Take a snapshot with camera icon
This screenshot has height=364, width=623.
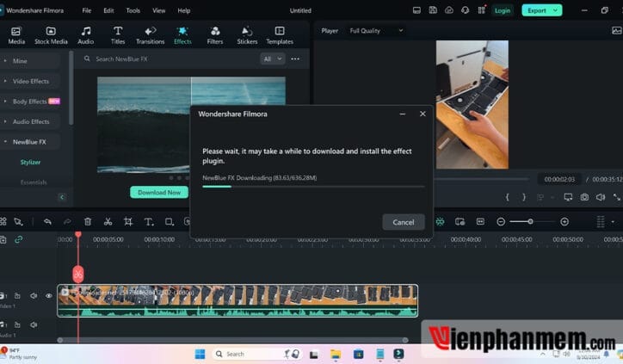click(584, 198)
